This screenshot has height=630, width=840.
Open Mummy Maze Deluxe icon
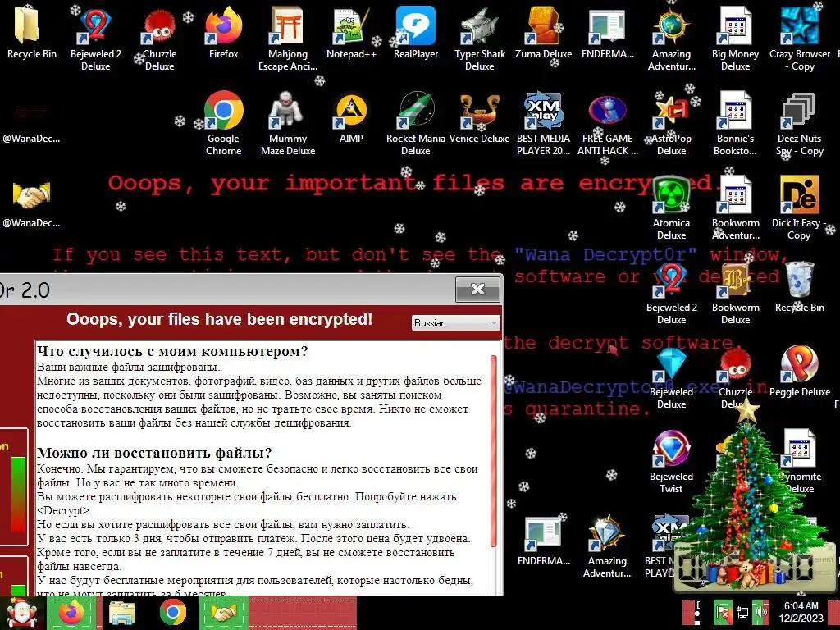[288, 123]
